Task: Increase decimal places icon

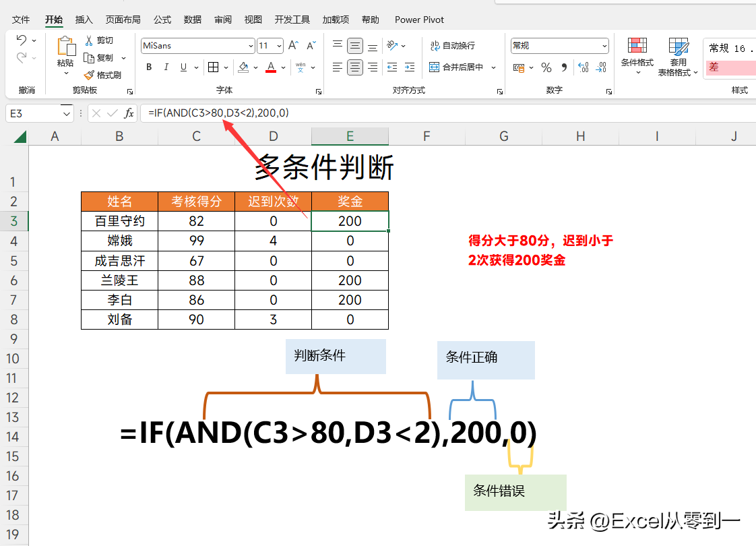Action: (x=584, y=67)
